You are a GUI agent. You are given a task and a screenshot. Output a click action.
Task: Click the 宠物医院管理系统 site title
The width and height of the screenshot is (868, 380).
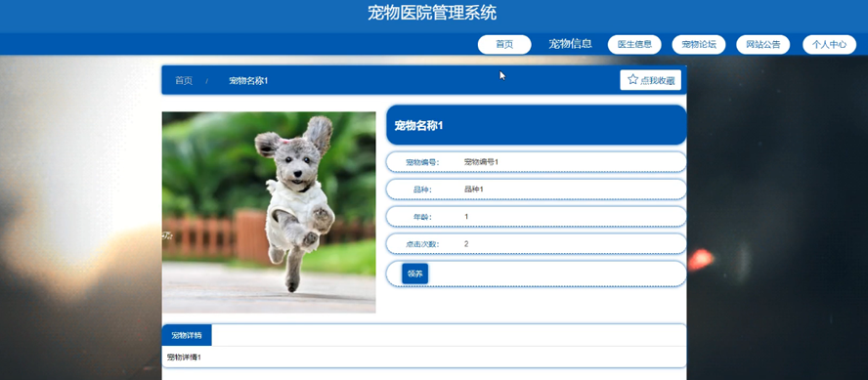tap(432, 13)
